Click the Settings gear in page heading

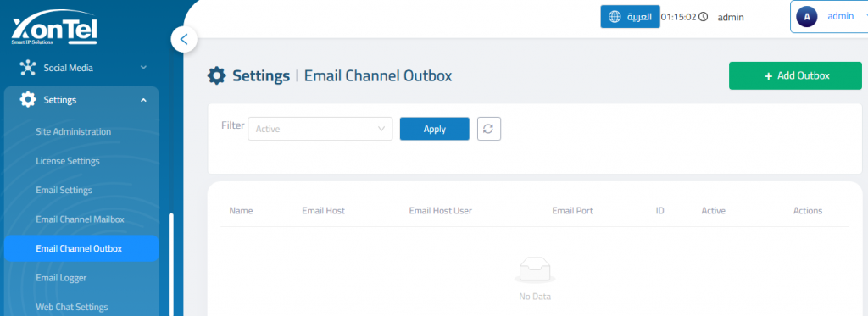click(x=216, y=75)
